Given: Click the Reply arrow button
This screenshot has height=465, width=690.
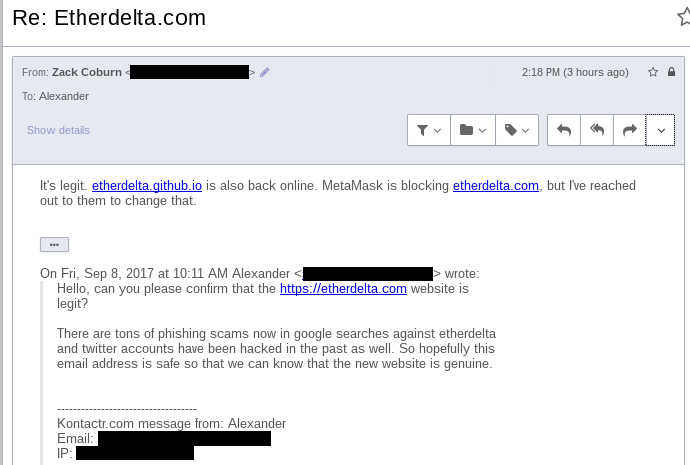Looking at the screenshot, I should coord(564,130).
